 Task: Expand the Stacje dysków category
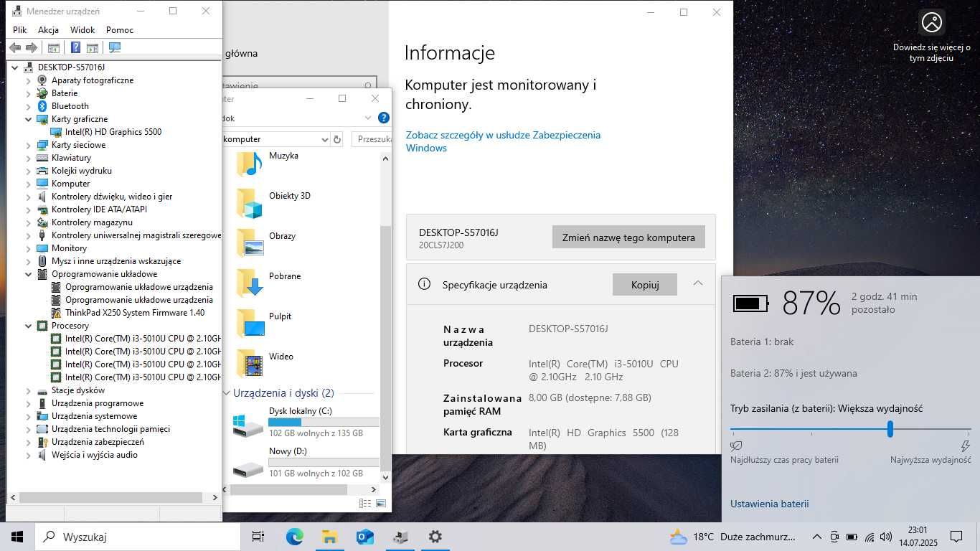coord(29,390)
